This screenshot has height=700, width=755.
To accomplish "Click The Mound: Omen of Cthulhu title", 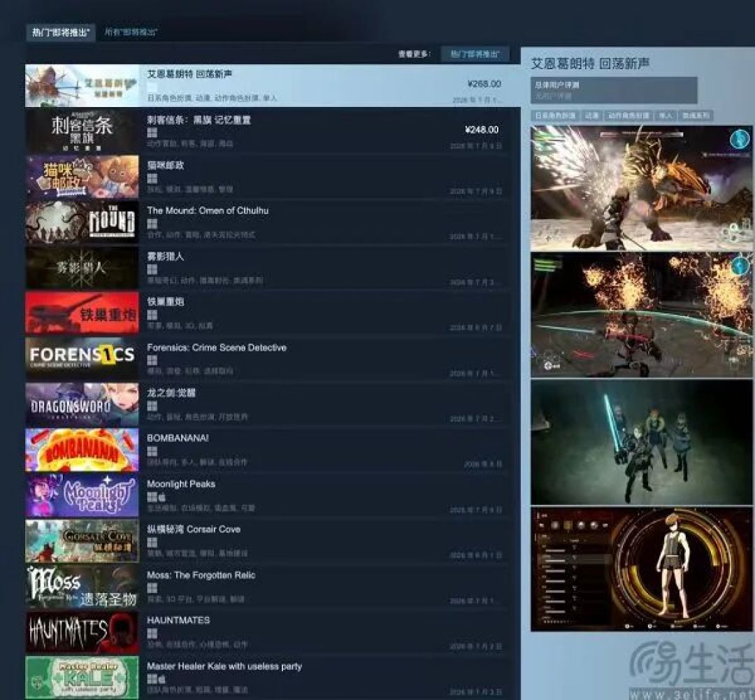I will tap(208, 210).
